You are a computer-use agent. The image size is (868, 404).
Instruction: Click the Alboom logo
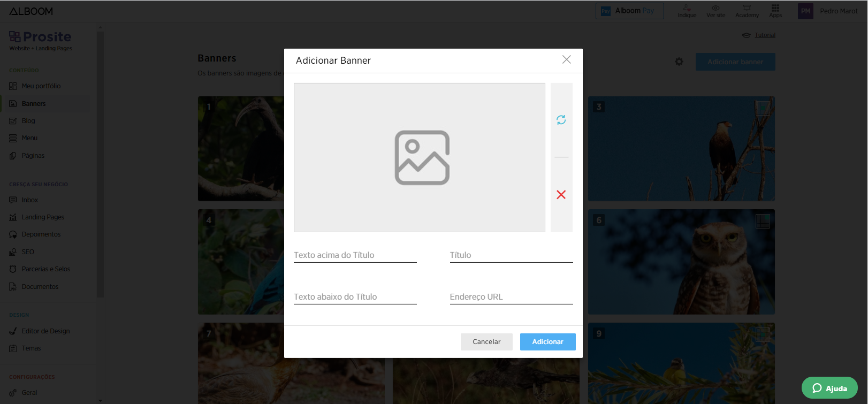(x=31, y=11)
